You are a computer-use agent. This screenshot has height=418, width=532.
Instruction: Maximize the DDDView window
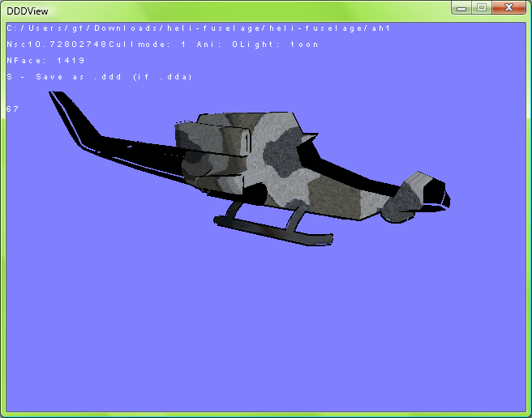pyautogui.click(x=482, y=7)
